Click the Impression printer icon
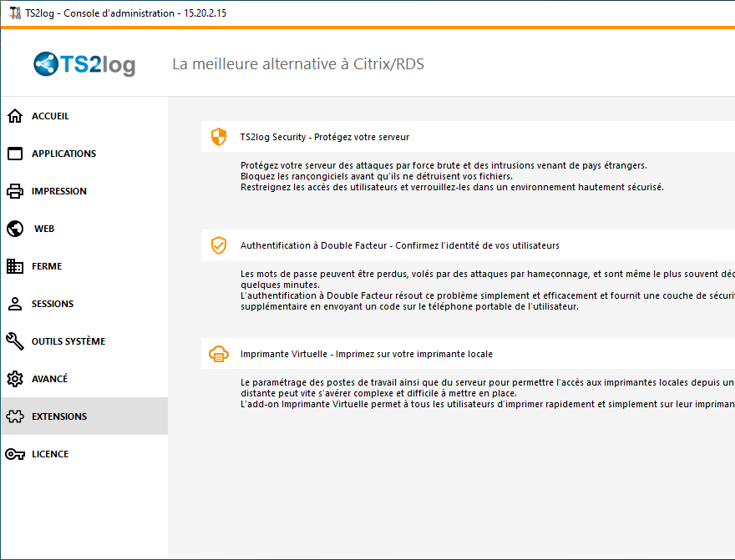This screenshot has width=735, height=560. pyautogui.click(x=15, y=191)
